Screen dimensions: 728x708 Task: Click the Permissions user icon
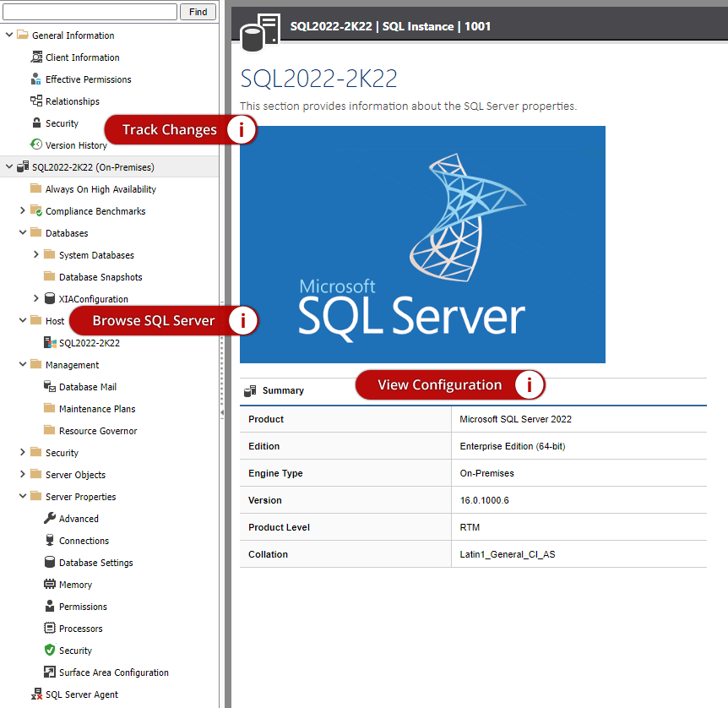(x=50, y=606)
